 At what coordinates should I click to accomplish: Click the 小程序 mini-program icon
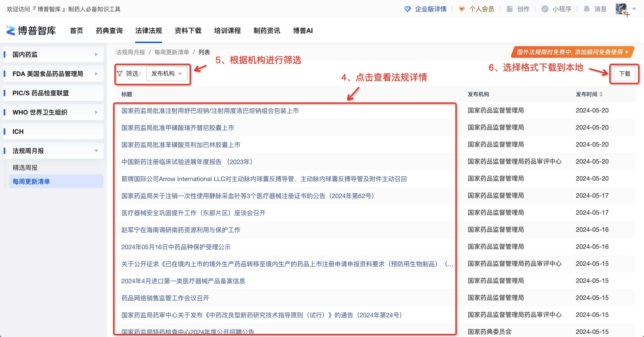pyautogui.click(x=545, y=9)
